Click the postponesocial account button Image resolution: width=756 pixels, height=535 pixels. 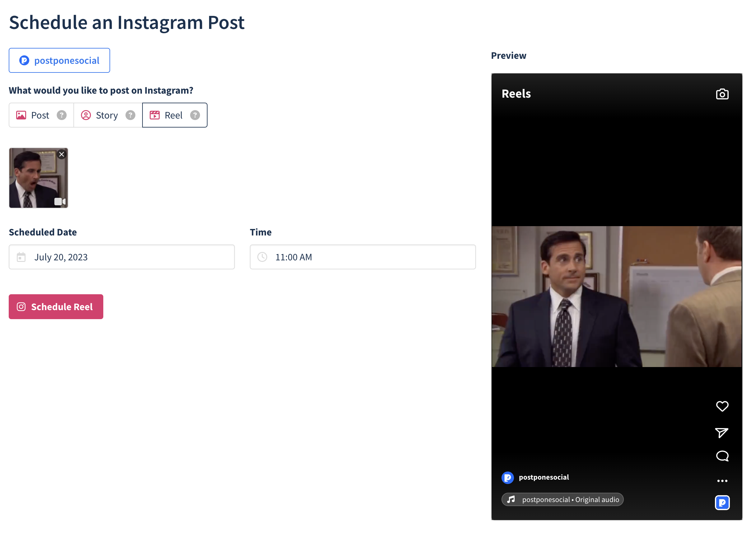point(59,60)
